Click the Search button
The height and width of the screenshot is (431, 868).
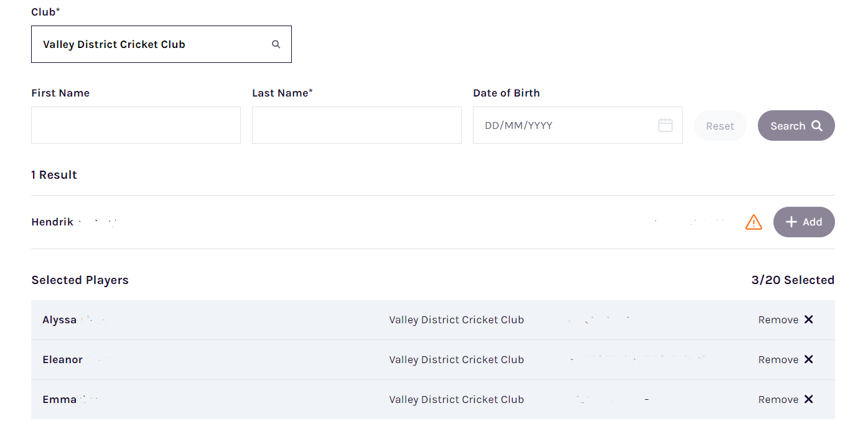pyautogui.click(x=796, y=126)
